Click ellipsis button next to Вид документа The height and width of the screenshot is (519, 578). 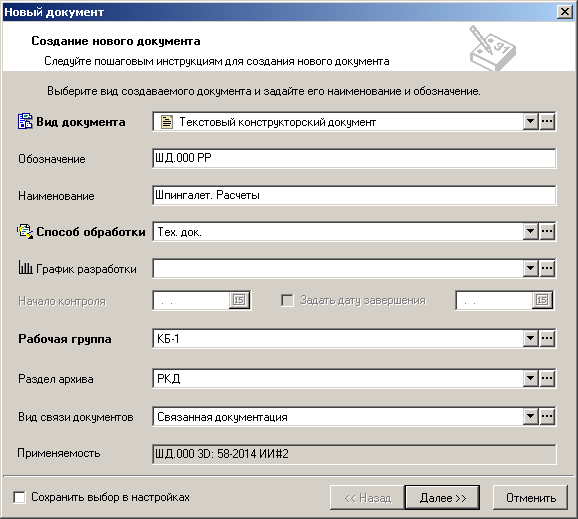547,121
